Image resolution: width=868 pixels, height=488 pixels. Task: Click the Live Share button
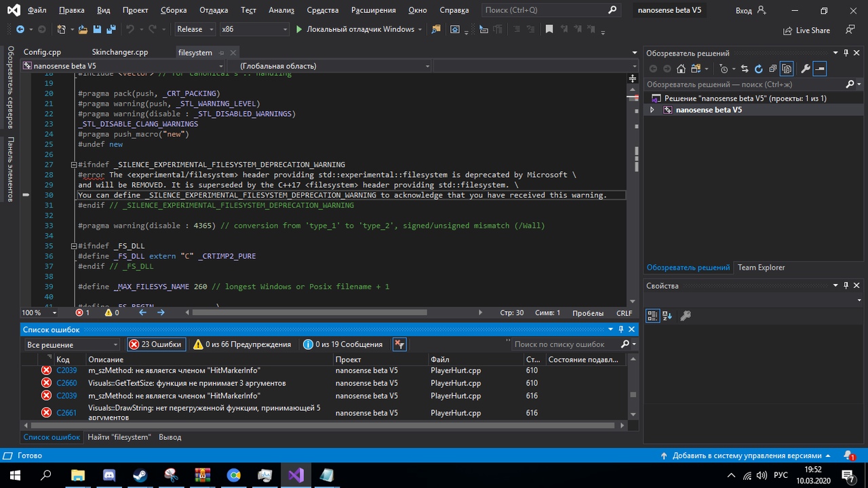(x=806, y=30)
